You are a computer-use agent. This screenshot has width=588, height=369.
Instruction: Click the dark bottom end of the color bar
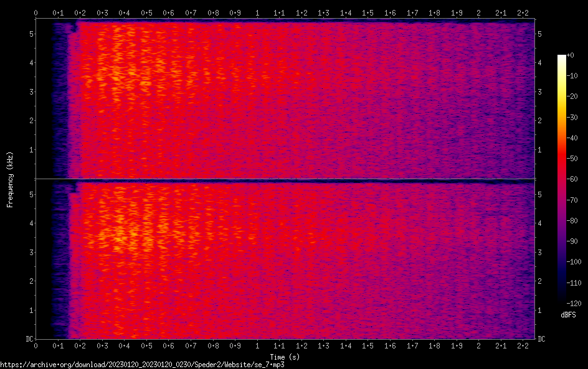pyautogui.click(x=562, y=301)
